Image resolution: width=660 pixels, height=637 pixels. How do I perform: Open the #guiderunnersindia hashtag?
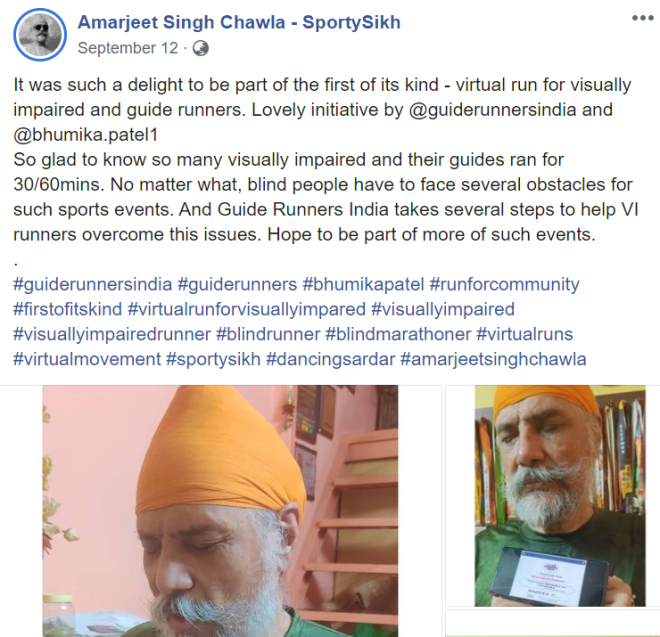click(93, 284)
